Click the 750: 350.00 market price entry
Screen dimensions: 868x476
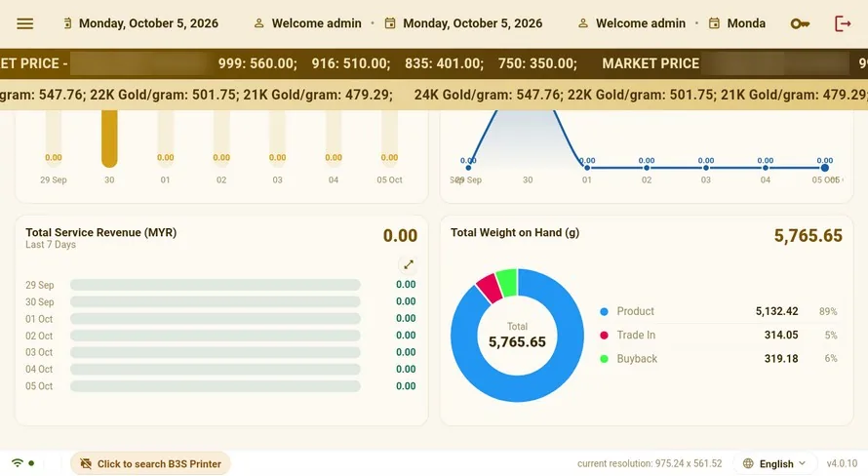pos(537,63)
